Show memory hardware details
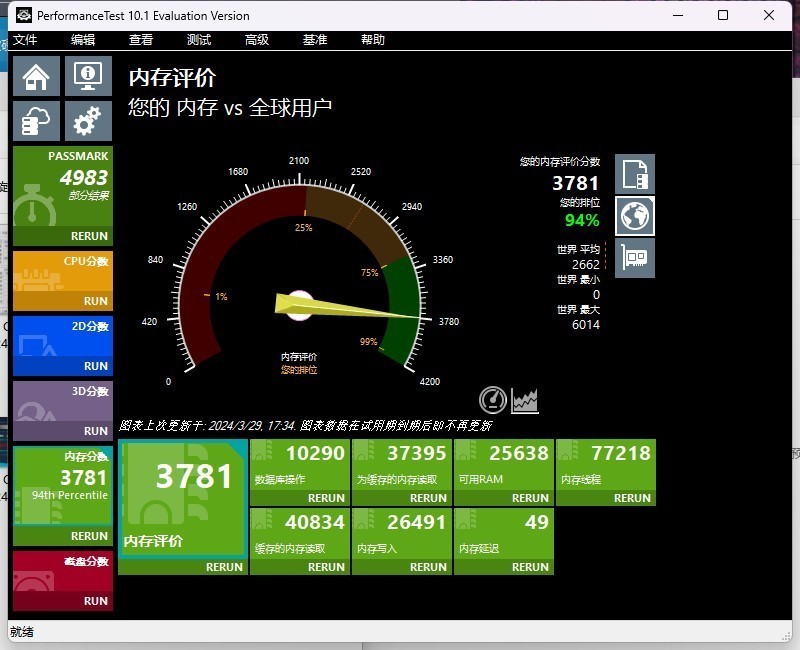This screenshot has height=650, width=800. point(634,258)
